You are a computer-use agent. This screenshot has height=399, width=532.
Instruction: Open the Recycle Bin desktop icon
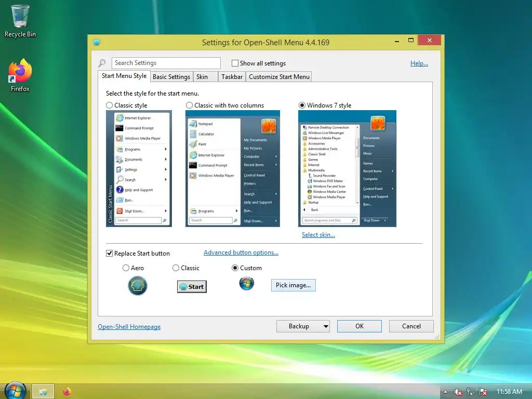[x=20, y=21]
